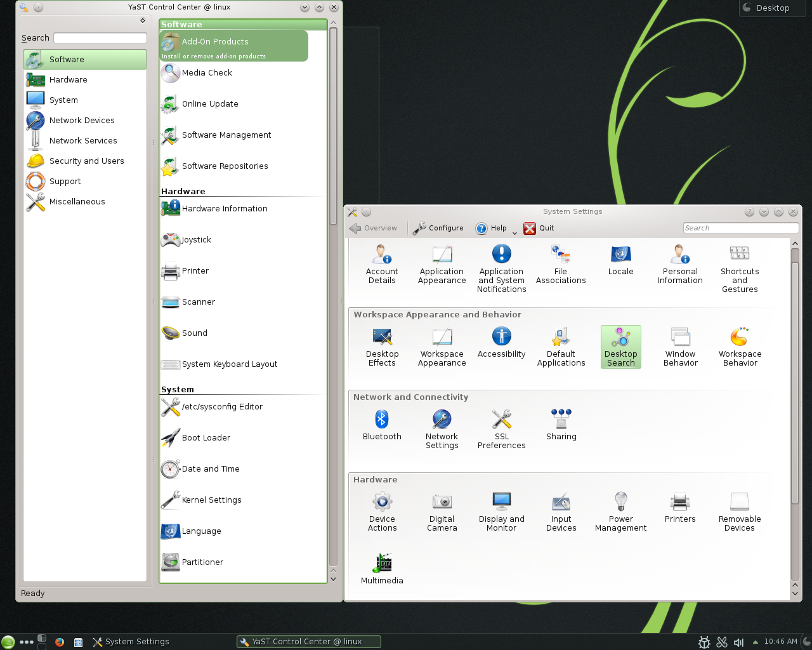Open the Desktop button in top-right corner

coord(773,8)
